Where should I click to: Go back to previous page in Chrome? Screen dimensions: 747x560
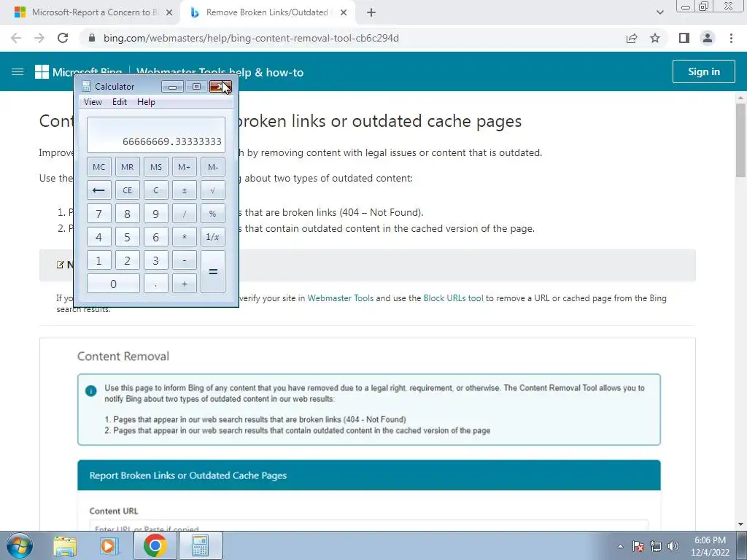point(16,38)
